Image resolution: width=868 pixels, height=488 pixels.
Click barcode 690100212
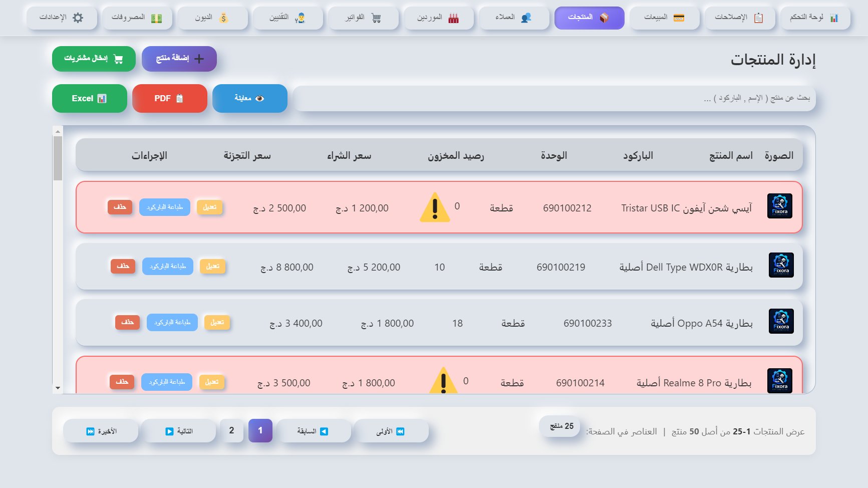(567, 208)
